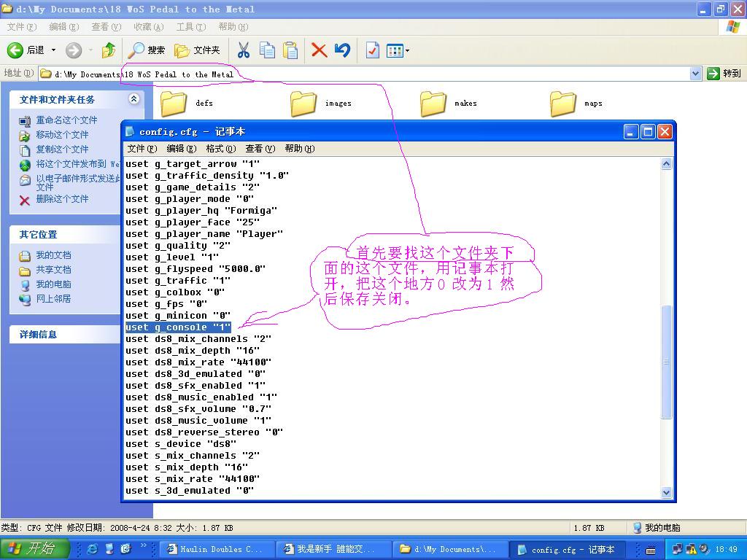Expand the address bar dropdown arrow
The height and width of the screenshot is (560, 747).
[x=695, y=74]
